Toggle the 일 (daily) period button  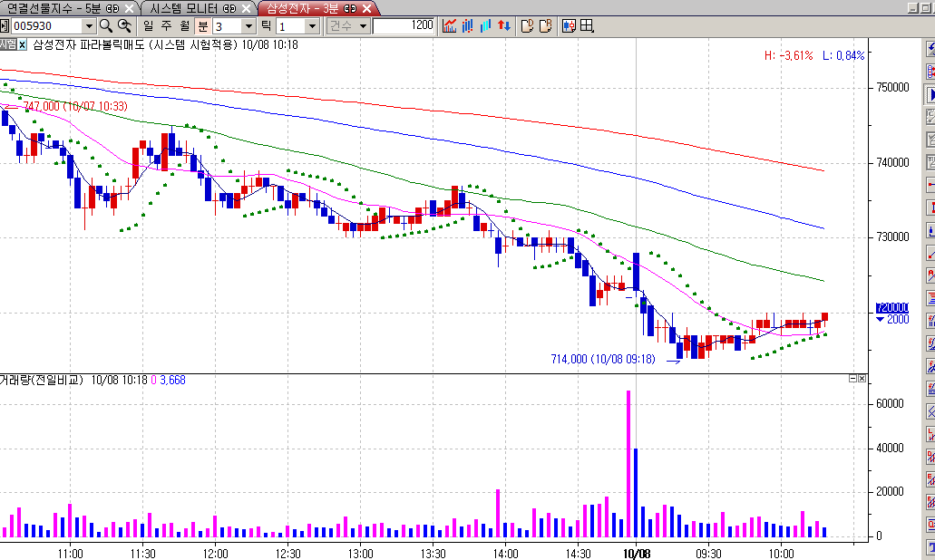tap(149, 25)
